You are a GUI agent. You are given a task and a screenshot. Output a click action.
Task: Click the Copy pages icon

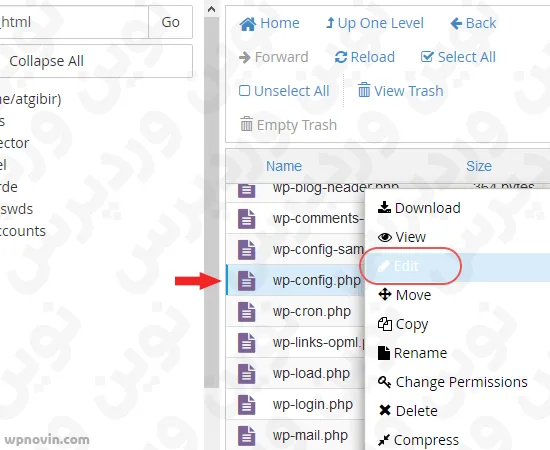385,324
